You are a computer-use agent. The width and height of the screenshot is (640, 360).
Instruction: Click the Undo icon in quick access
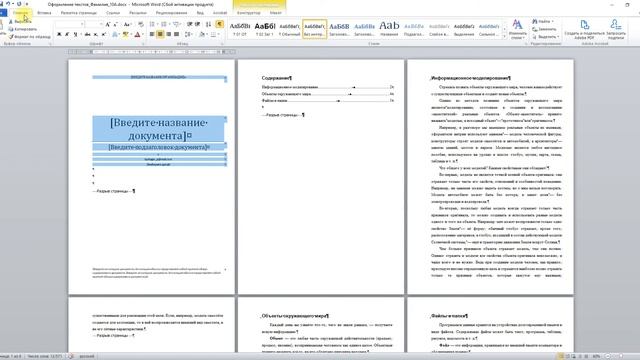[x=8, y=4]
